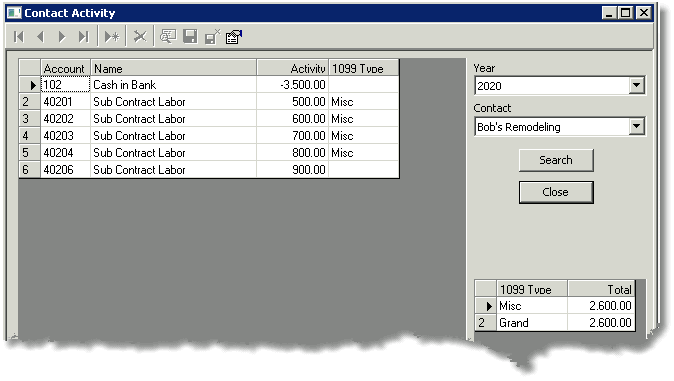This screenshot has height=381, width=674.
Task: Click Misc total value 2,600.00
Action: (x=601, y=306)
